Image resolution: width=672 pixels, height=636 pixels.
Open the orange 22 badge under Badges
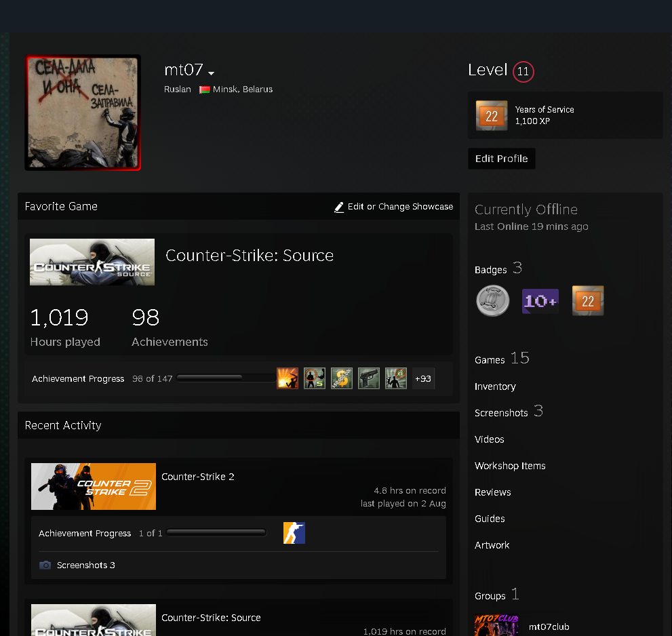coord(587,301)
